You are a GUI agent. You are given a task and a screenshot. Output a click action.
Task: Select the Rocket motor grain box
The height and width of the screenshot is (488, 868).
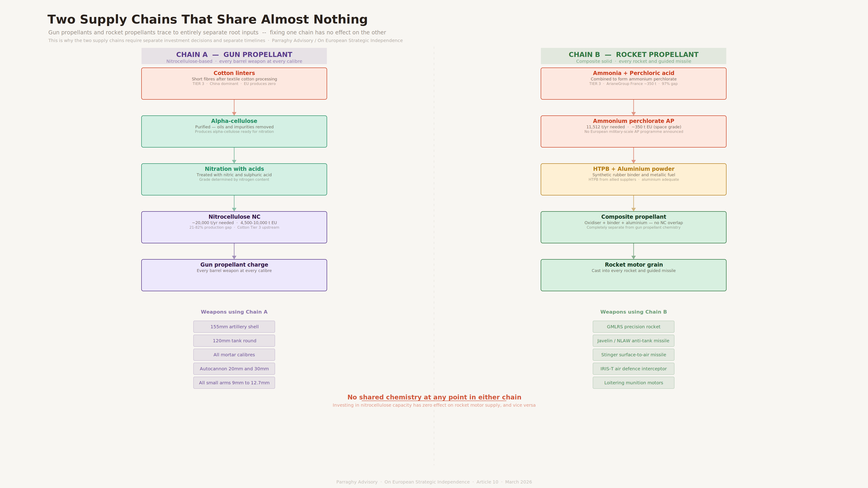pos(633,275)
